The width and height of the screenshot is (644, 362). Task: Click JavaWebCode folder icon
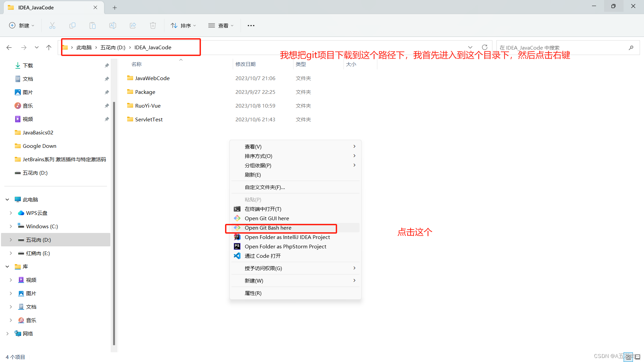coord(130,78)
